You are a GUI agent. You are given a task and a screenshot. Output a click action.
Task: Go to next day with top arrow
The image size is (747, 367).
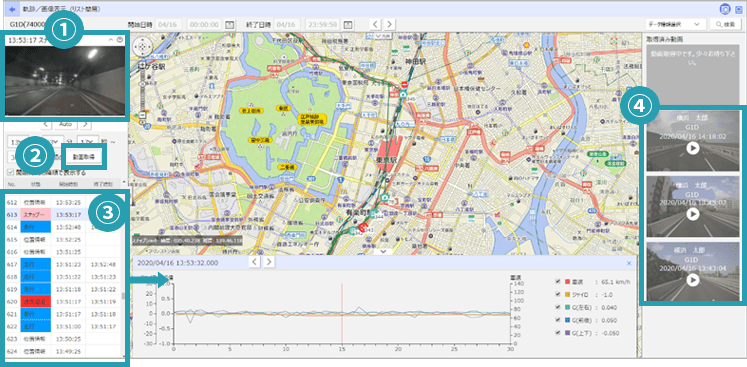click(389, 24)
